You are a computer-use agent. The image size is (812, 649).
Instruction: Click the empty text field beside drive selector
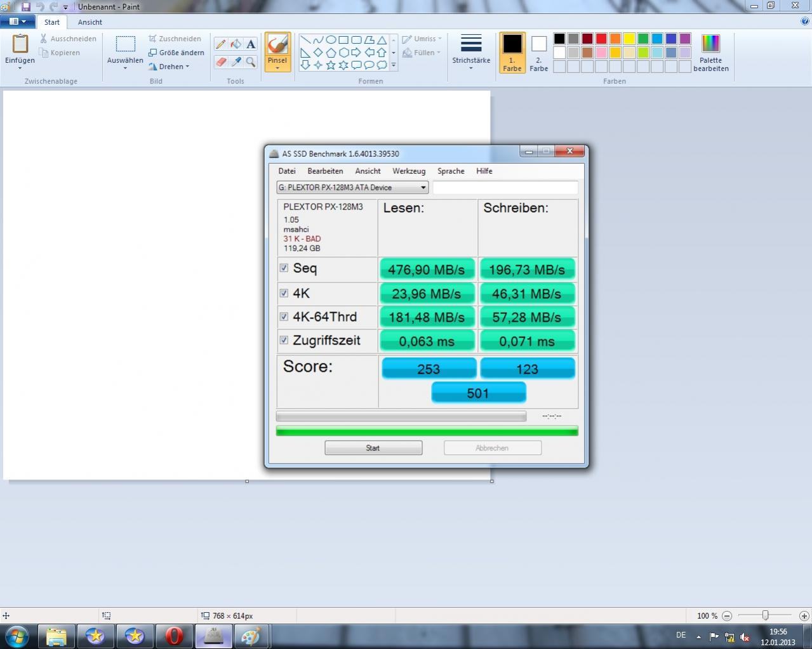pos(505,187)
